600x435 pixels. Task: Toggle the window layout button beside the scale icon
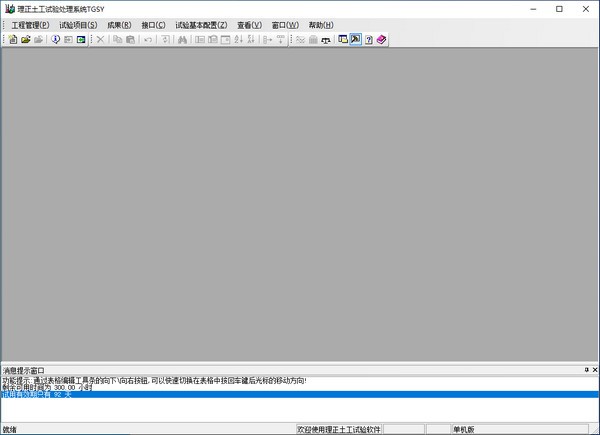pos(343,40)
